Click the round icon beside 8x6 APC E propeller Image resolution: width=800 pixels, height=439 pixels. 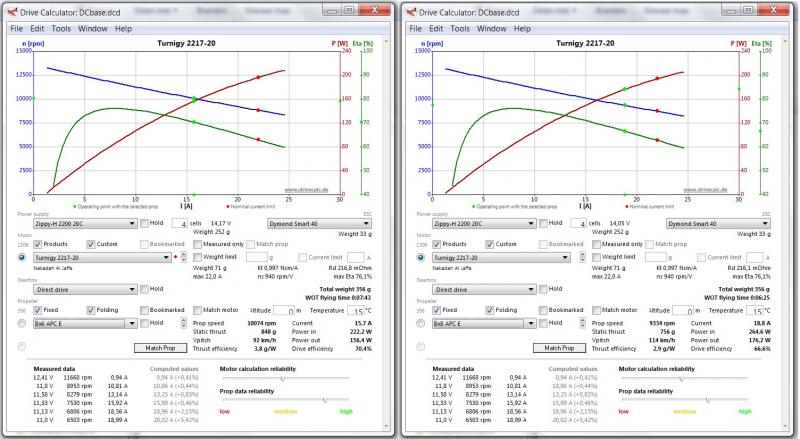21,323
